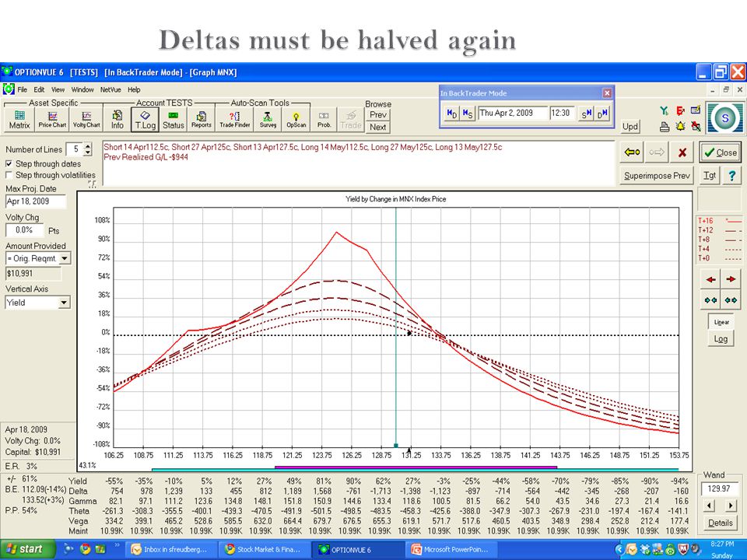Click the Close button with checkmark
747x560 pixels.
(721, 152)
